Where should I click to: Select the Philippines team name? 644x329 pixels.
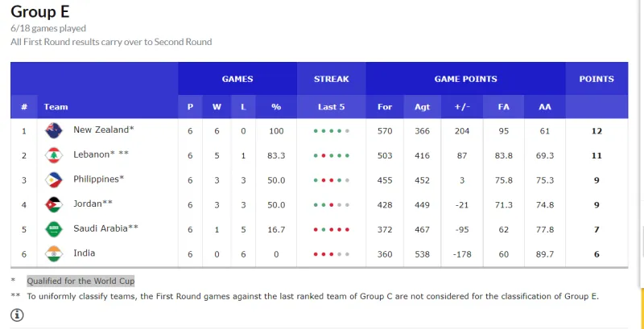98,179
